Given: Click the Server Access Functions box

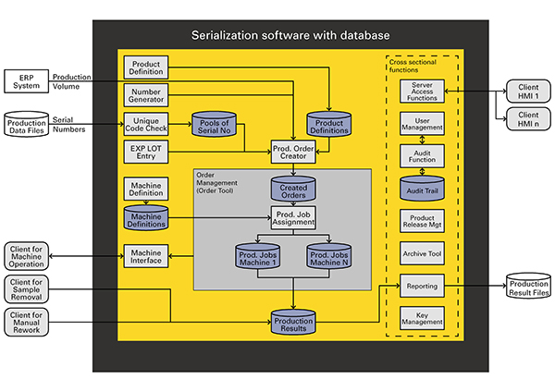Looking at the screenshot, I should [x=421, y=91].
